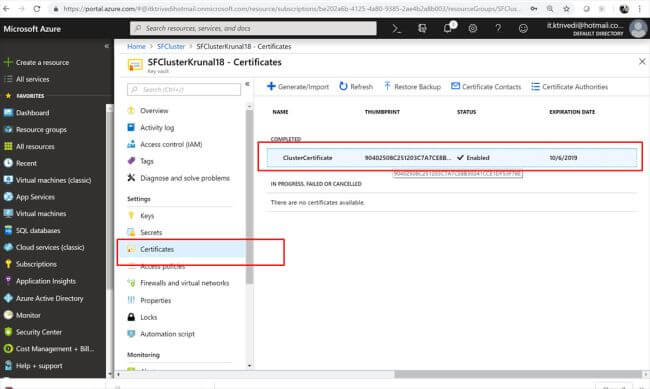Click the NAME column header
The image size is (650, 389).
pyautogui.click(x=280, y=112)
